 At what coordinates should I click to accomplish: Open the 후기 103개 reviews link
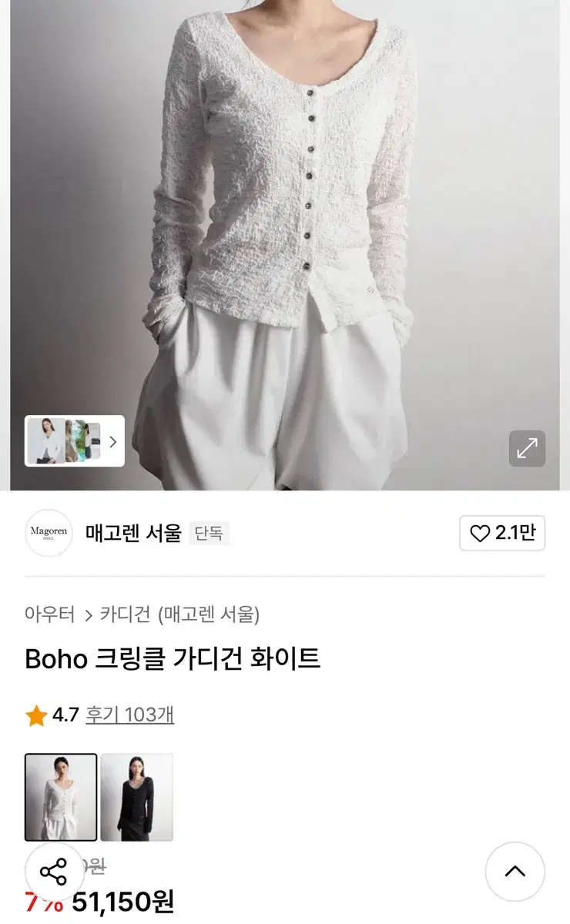(129, 715)
